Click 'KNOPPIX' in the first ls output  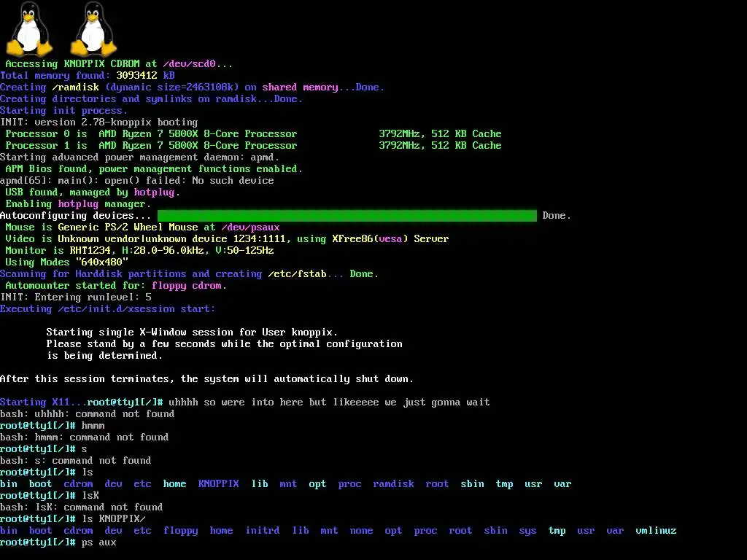218,484
